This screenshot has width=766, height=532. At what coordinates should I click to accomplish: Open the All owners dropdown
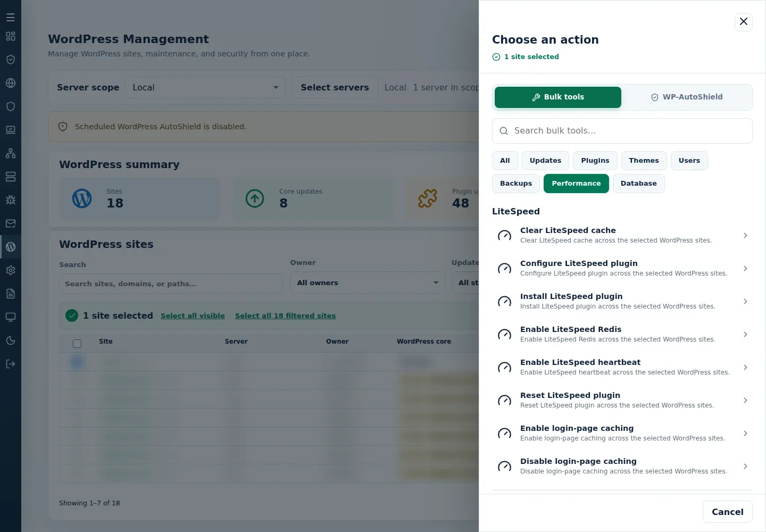pyautogui.click(x=368, y=282)
